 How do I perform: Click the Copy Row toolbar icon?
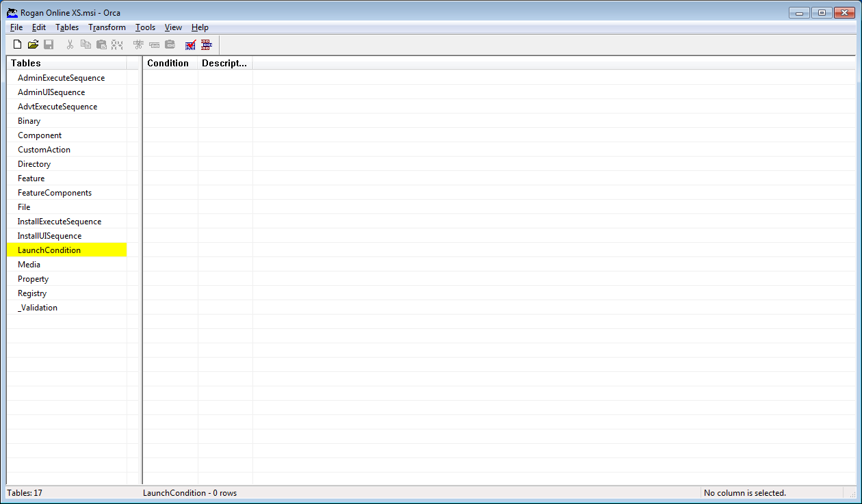click(154, 44)
